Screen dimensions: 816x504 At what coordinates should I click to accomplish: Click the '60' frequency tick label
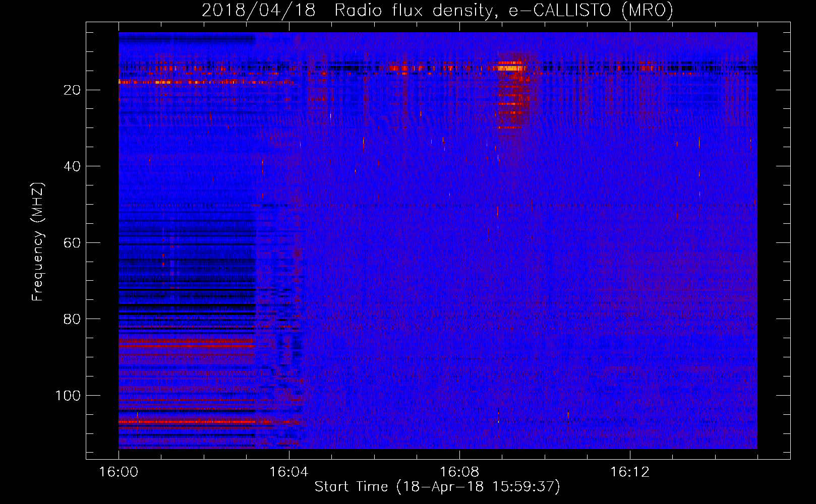(72, 243)
